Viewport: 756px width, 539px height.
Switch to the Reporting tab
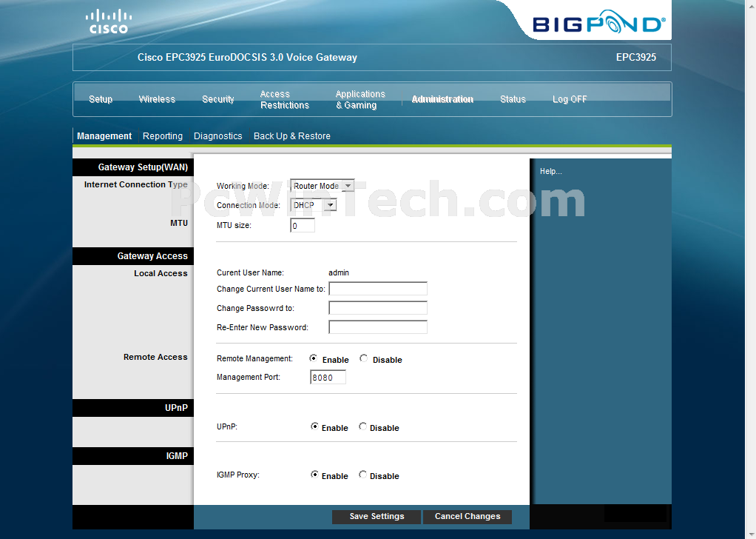(163, 136)
